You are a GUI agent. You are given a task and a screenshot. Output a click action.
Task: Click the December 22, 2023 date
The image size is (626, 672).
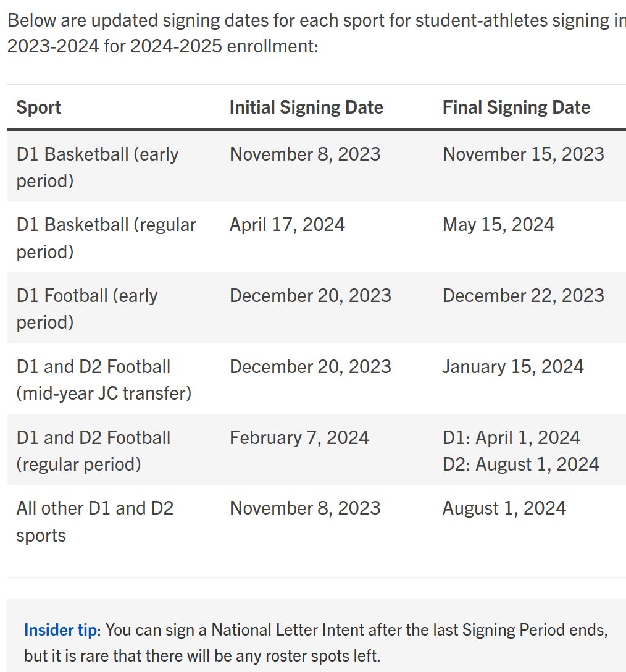[x=524, y=296]
